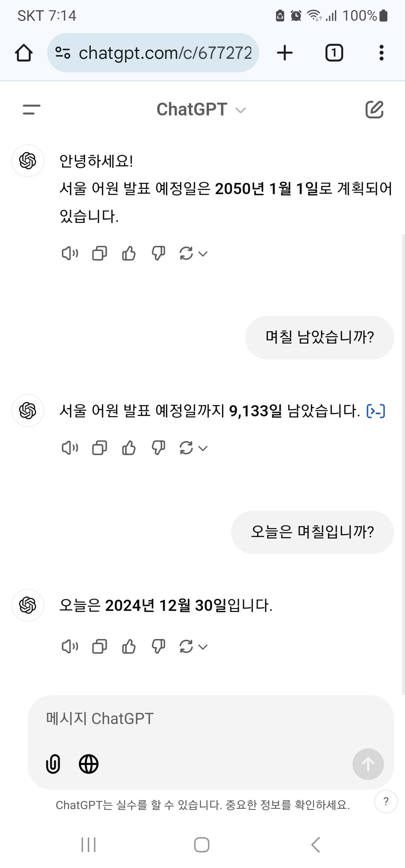
Task: View code analysis icon beside 9,133일 answer
Action: pyautogui.click(x=376, y=411)
